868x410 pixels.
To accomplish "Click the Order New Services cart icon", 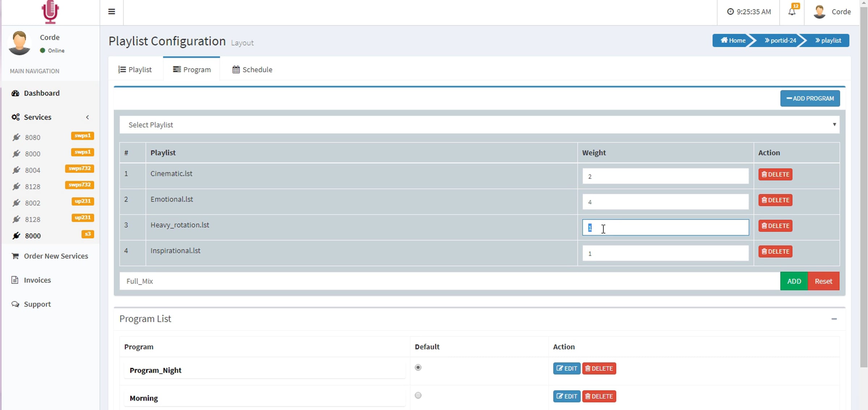I will (x=15, y=256).
